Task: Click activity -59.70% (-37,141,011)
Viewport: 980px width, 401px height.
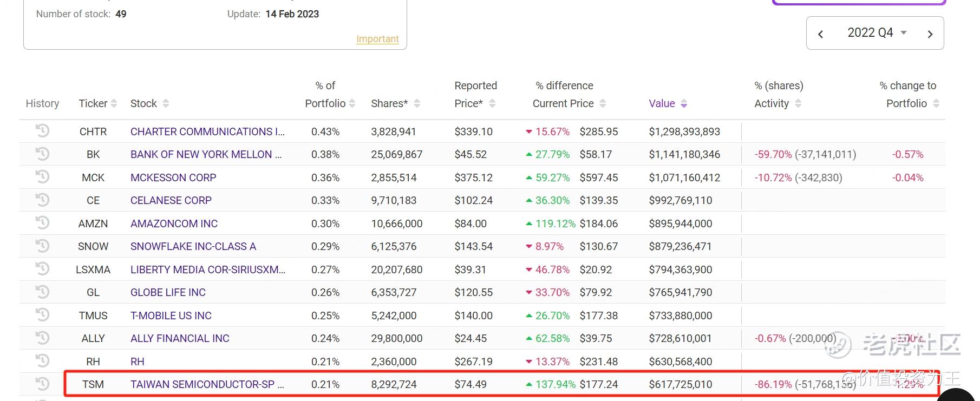Action: tap(805, 154)
